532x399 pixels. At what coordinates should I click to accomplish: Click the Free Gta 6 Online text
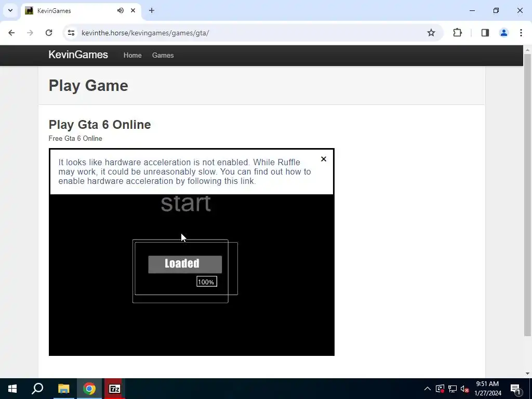[x=75, y=138]
